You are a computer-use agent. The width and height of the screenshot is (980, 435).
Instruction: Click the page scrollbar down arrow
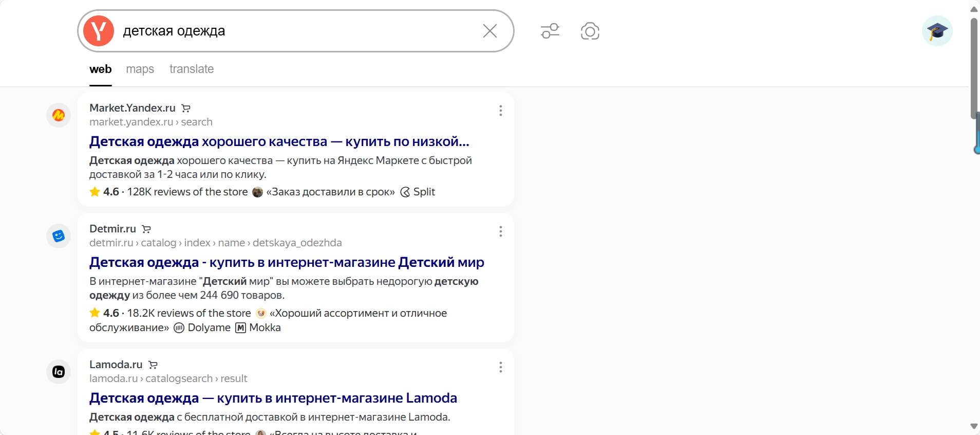coord(974,426)
